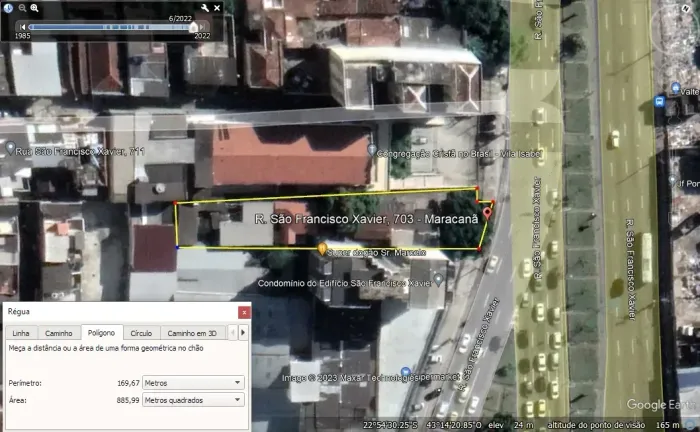Image resolution: width=700 pixels, height=432 pixels.
Task: Open the Área units dropdown (Metros quadrados)
Action: [193, 400]
